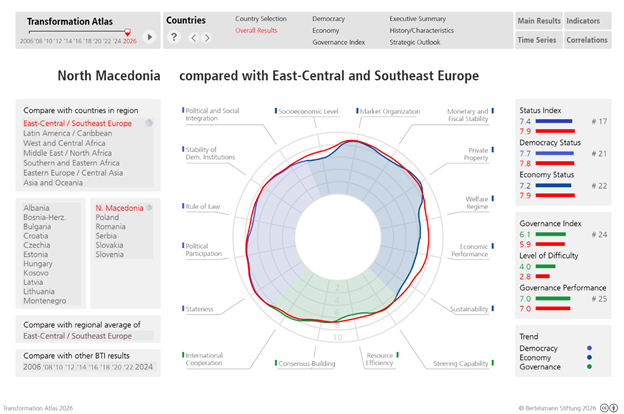Image resolution: width=624 pixels, height=414 pixels.
Task: Open the Correlations tab
Action: 587,40
